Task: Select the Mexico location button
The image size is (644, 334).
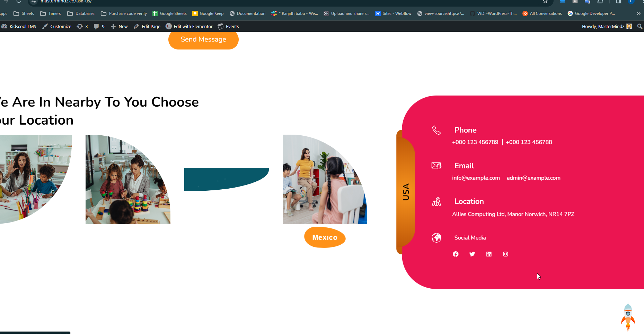Action: click(x=325, y=237)
